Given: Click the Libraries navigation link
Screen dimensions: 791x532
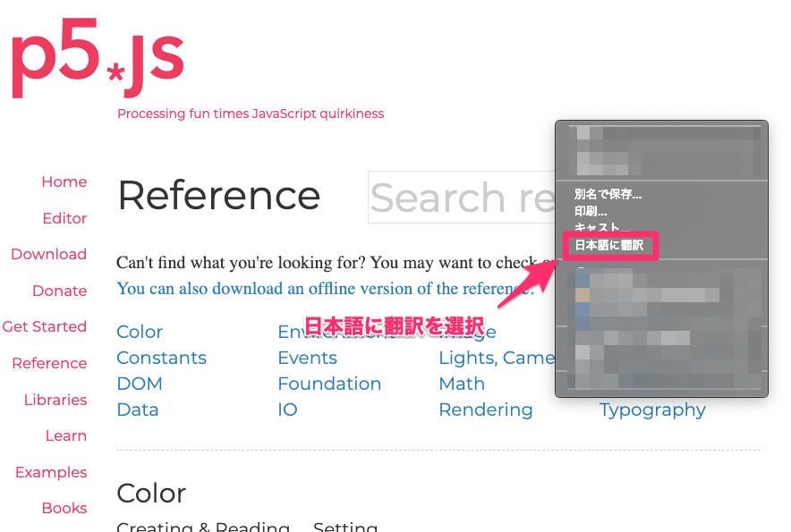Looking at the screenshot, I should pyautogui.click(x=55, y=401).
